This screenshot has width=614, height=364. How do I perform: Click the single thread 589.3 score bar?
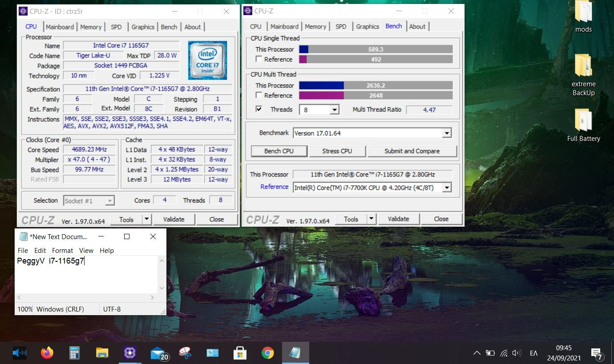point(376,49)
